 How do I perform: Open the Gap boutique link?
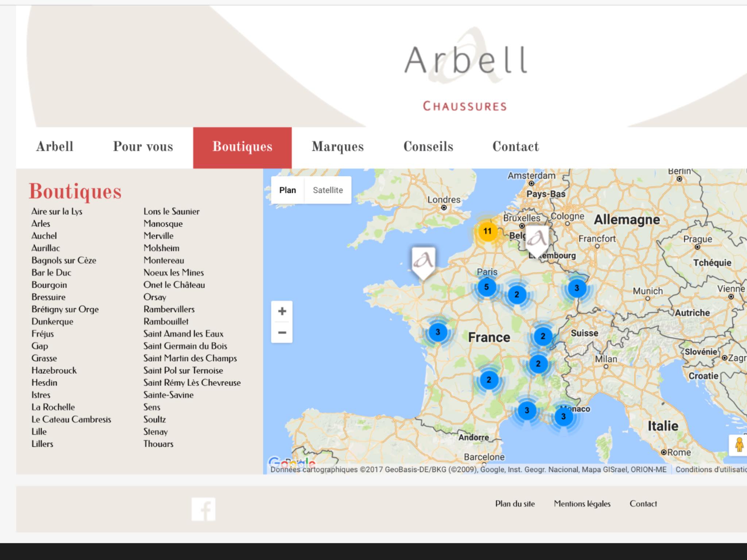pyautogui.click(x=39, y=346)
